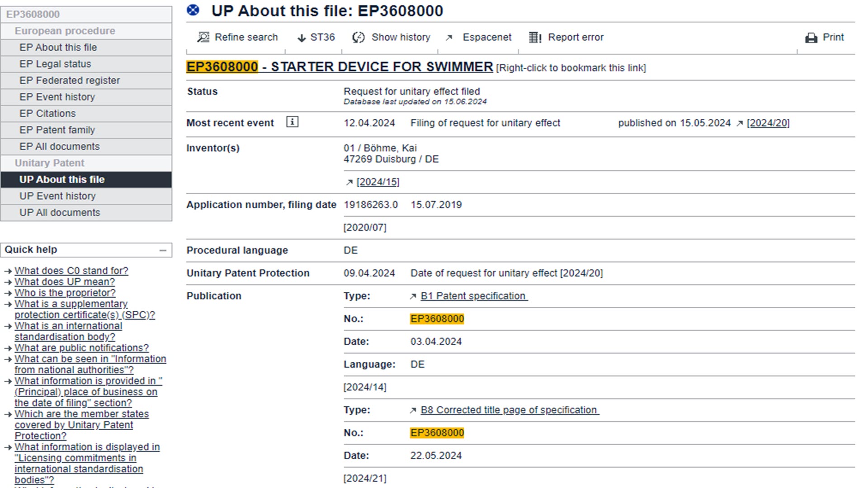Open B8 Corrected title page link
Image resolution: width=868 pixels, height=488 pixels.
[x=509, y=410]
